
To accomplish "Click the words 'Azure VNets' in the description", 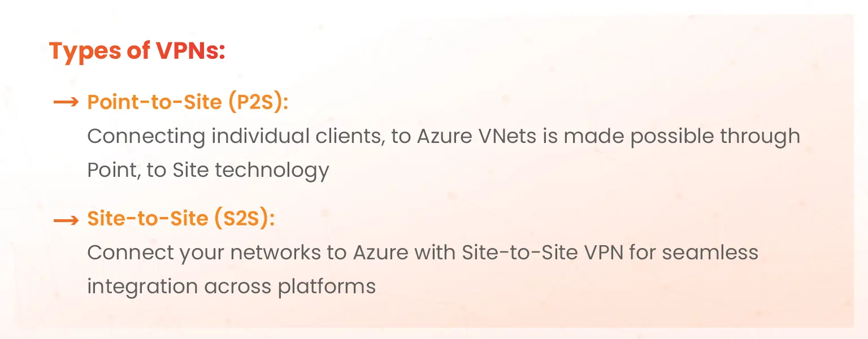I will click(x=477, y=137).
